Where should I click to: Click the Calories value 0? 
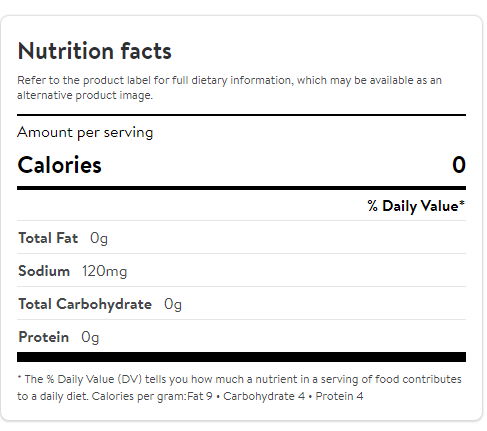tap(459, 165)
